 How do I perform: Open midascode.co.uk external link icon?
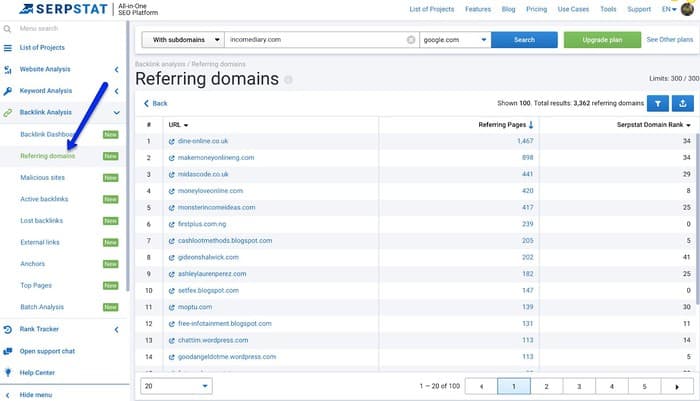point(171,175)
